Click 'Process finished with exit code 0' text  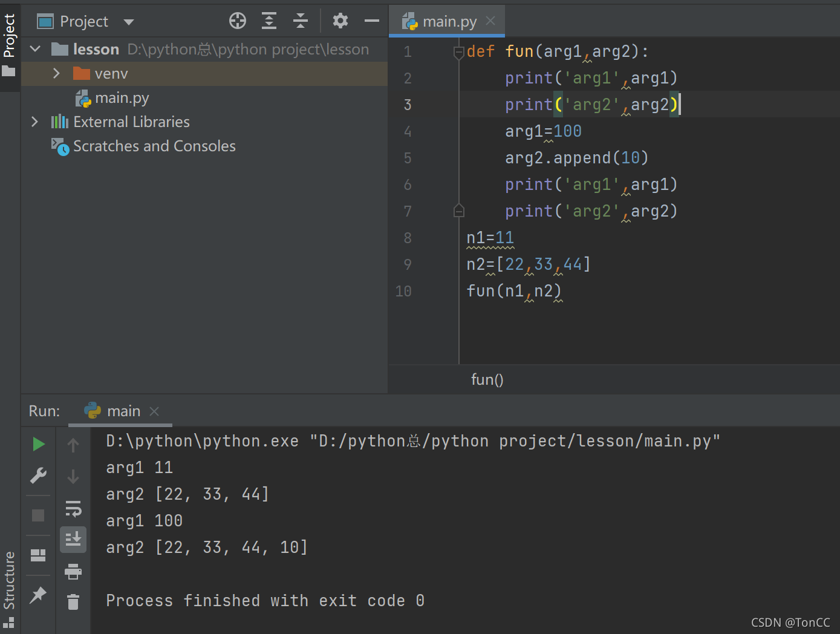pyautogui.click(x=265, y=601)
